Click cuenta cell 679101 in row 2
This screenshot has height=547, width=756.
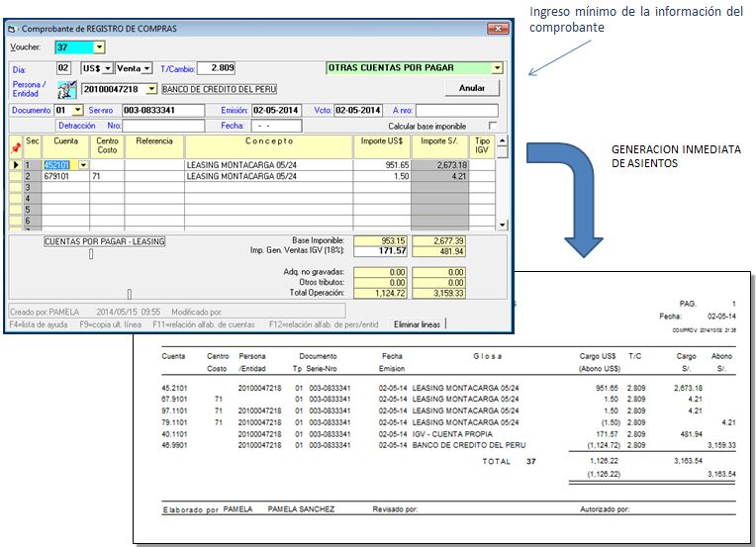point(65,176)
